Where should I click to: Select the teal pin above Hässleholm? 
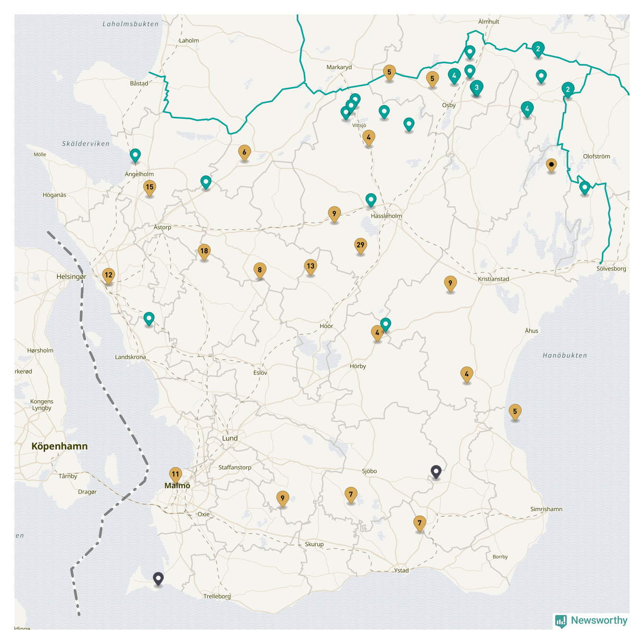click(371, 199)
